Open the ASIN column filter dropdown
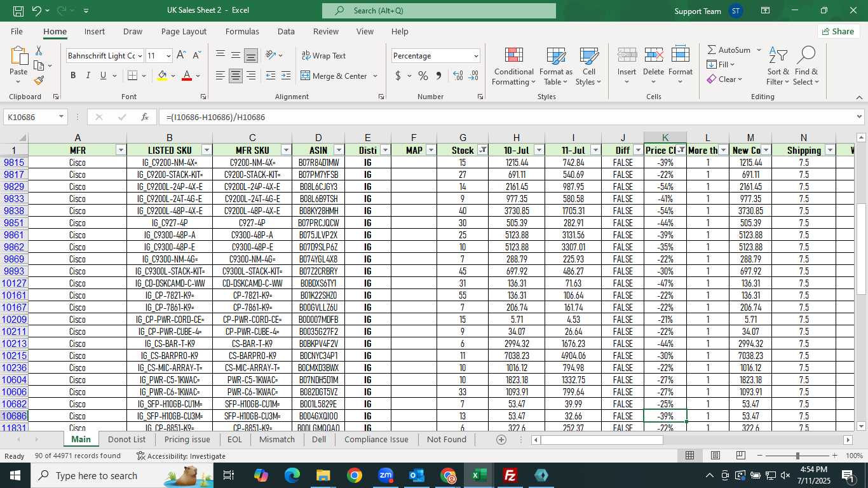868x488 pixels. click(339, 150)
